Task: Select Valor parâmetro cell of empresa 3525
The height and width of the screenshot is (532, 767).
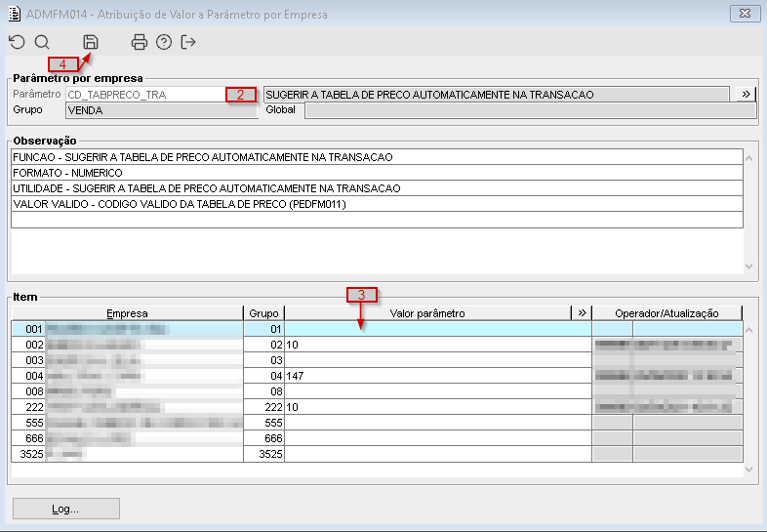Action: tap(438, 454)
